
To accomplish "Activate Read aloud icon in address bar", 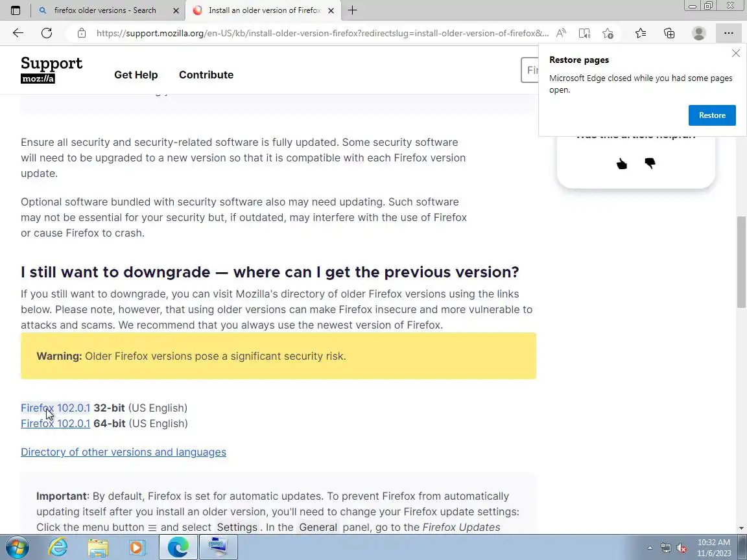I will pos(561,33).
